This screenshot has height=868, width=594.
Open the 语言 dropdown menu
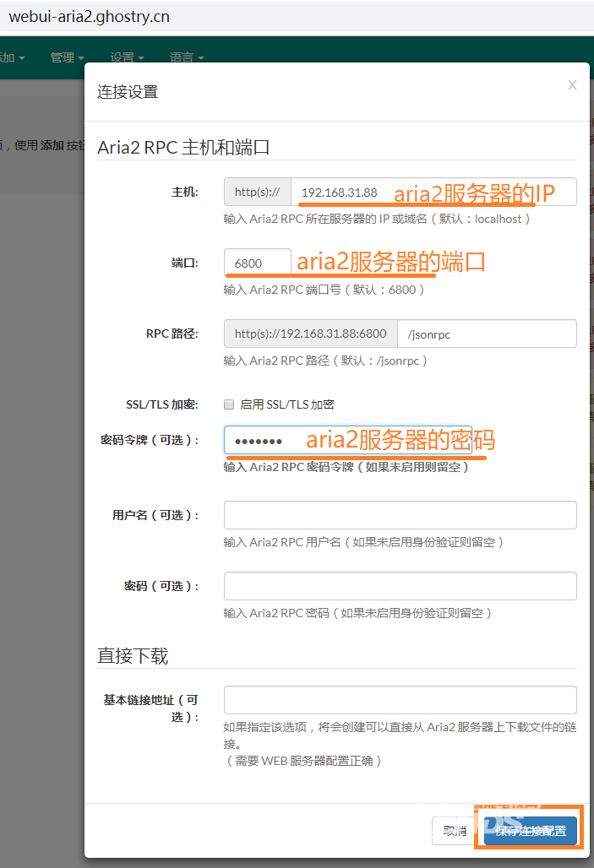coord(187,57)
